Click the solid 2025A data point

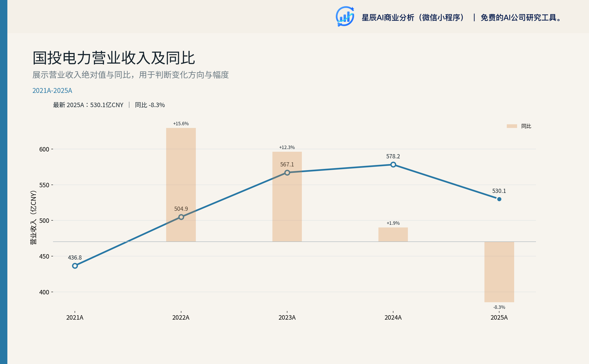point(499,199)
